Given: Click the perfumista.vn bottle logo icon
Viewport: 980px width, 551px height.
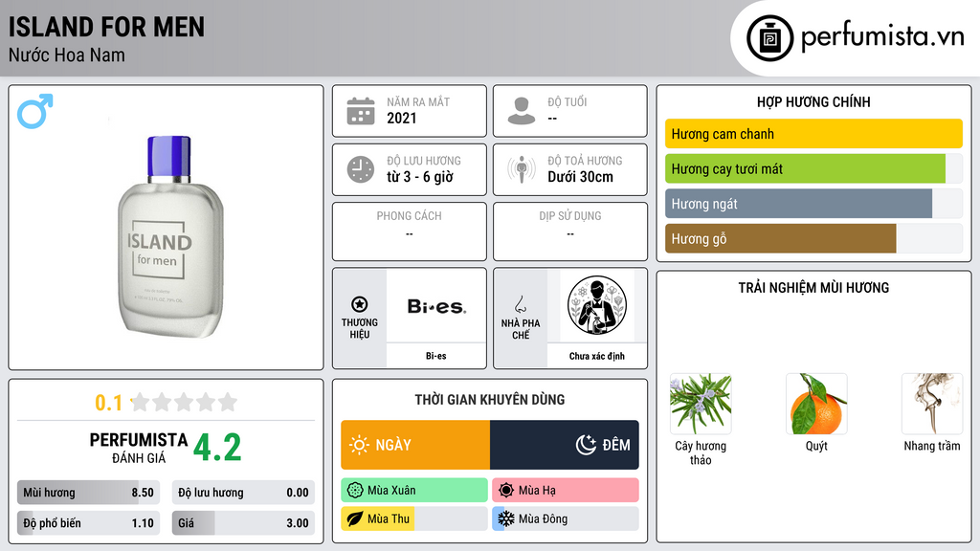Looking at the screenshot, I should tap(769, 38).
